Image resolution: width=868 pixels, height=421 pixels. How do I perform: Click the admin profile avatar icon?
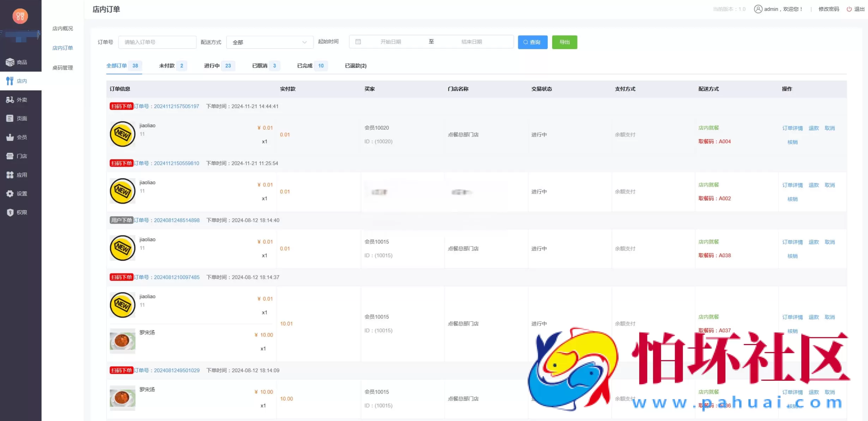tap(758, 9)
